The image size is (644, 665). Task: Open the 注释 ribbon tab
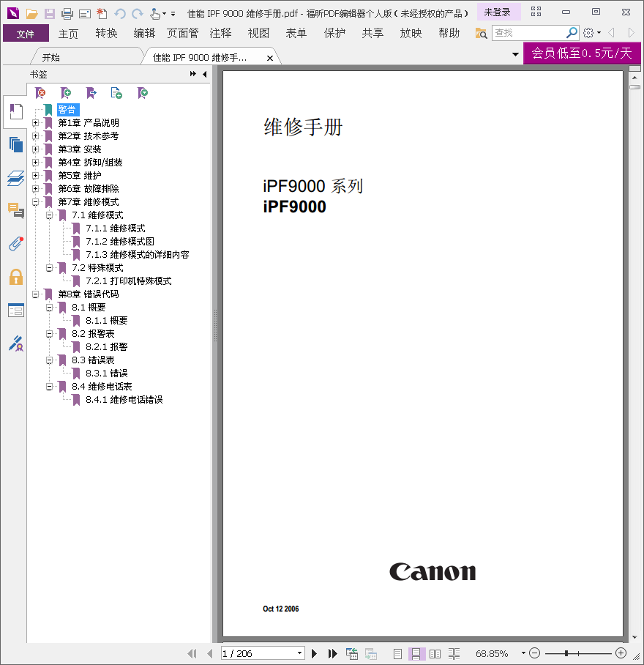pos(221,33)
